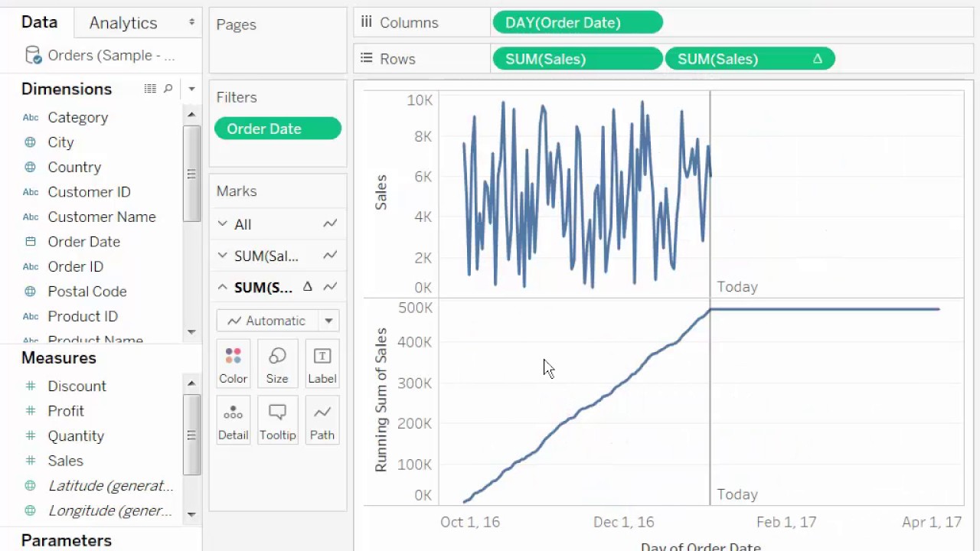Select the City dimension

click(x=60, y=142)
